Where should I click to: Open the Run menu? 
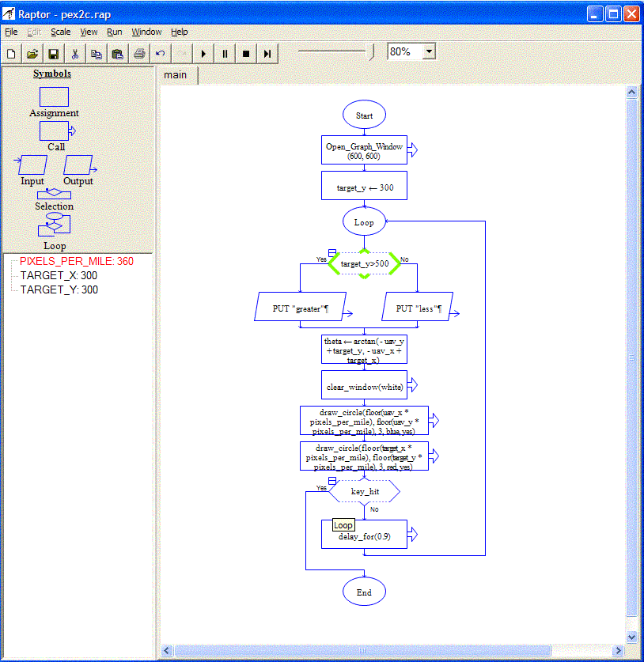click(115, 32)
